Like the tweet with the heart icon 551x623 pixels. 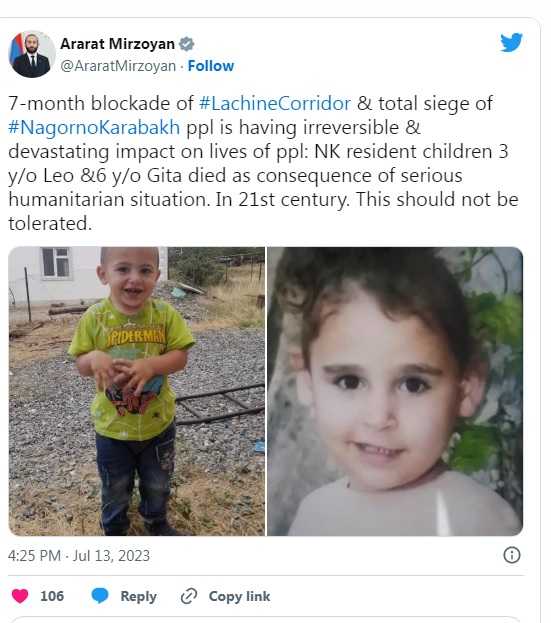pos(20,596)
